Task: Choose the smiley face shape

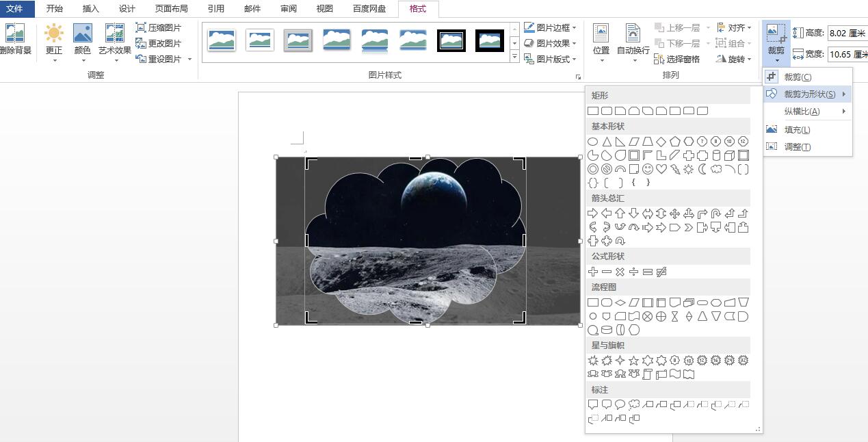Action: pyautogui.click(x=648, y=169)
